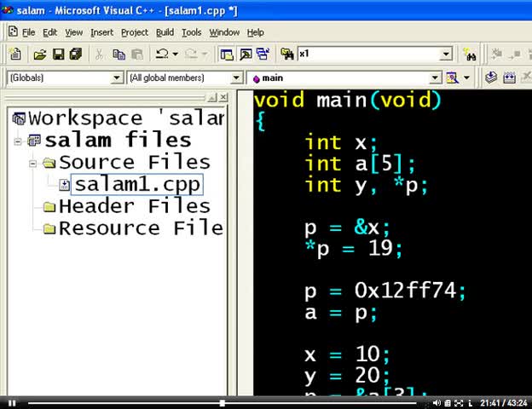Viewport: 532px width, 409px height.
Task: Click the Save floppy disk icon
Action: pyautogui.click(x=58, y=55)
